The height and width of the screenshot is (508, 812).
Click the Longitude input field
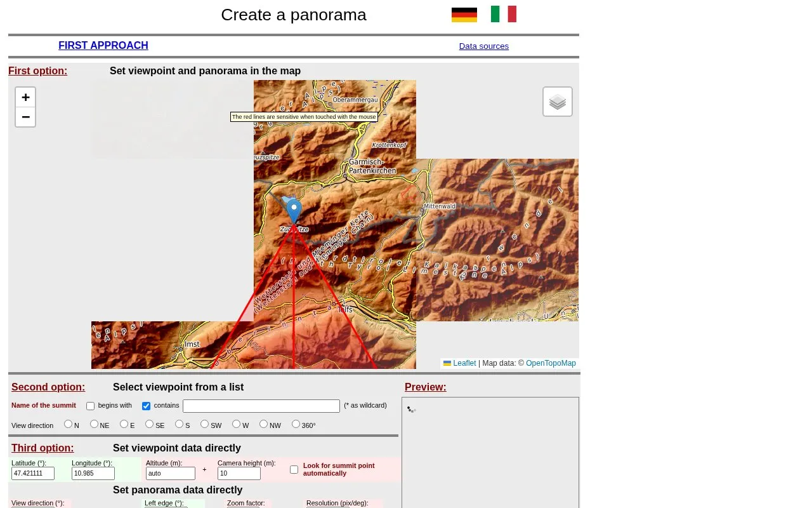(93, 474)
